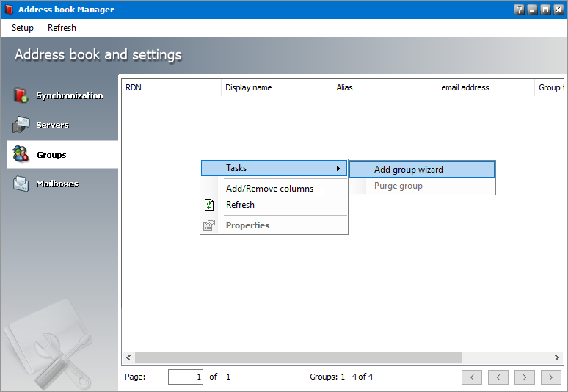Switch to Synchronization section
568x392 pixels.
tap(70, 95)
